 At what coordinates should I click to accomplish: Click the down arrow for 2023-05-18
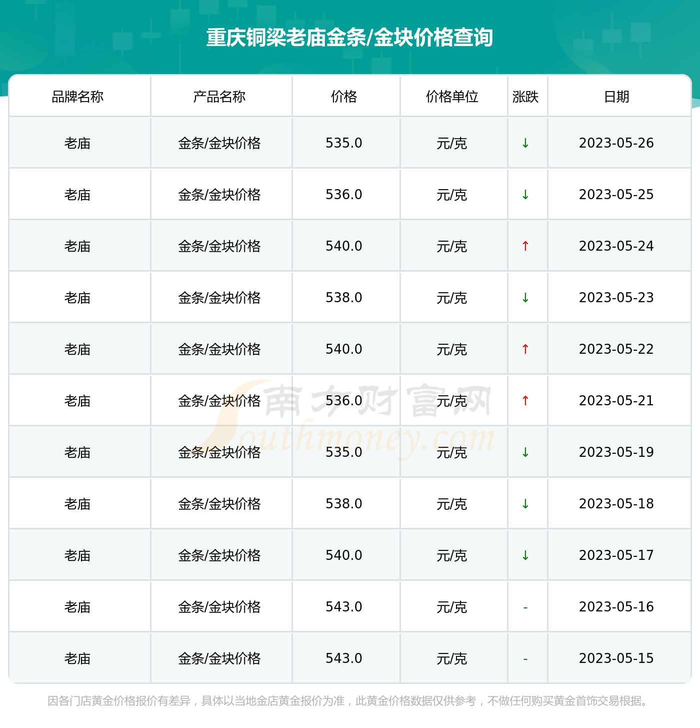525,504
